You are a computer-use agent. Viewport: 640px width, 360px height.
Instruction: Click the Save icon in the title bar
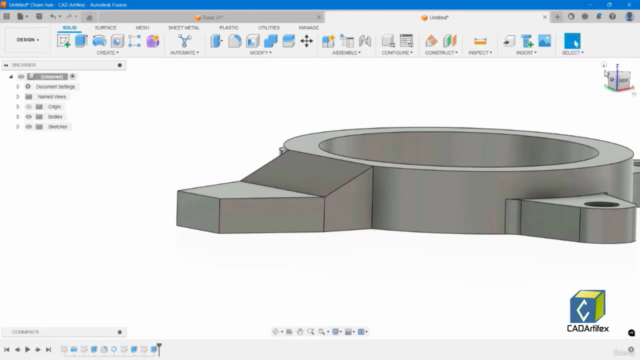[x=39, y=16]
